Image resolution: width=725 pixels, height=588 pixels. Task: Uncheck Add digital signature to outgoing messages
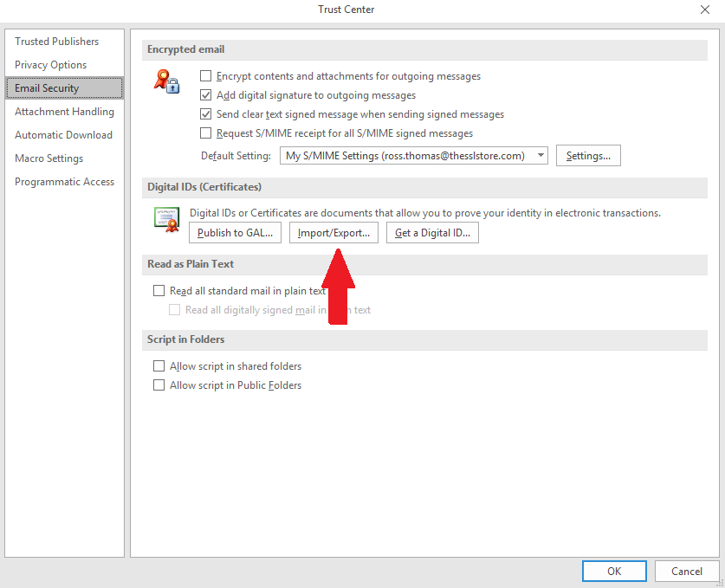(x=206, y=95)
